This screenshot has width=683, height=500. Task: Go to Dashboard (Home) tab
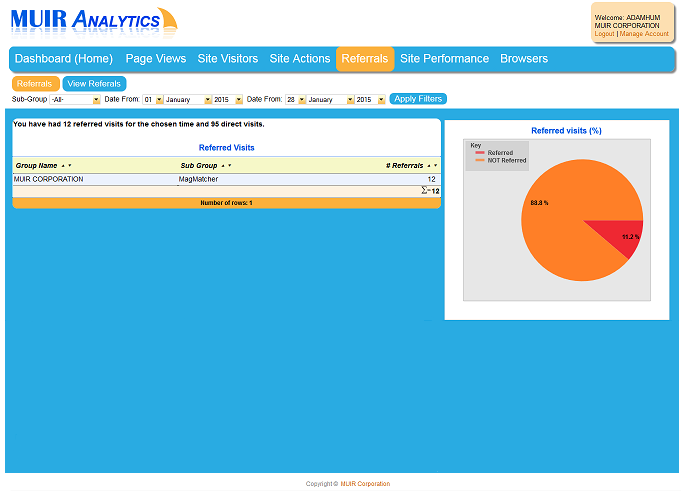click(x=64, y=59)
